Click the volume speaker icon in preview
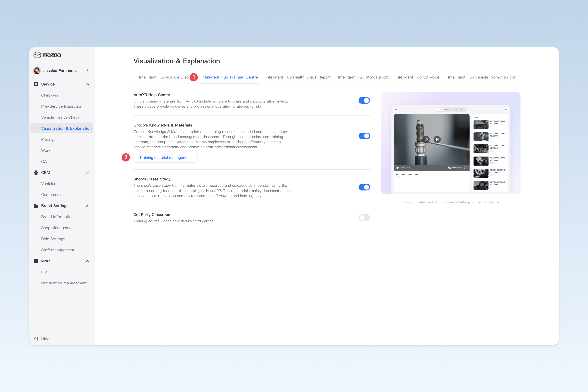Screen dimensions: 588x392 click(449, 168)
